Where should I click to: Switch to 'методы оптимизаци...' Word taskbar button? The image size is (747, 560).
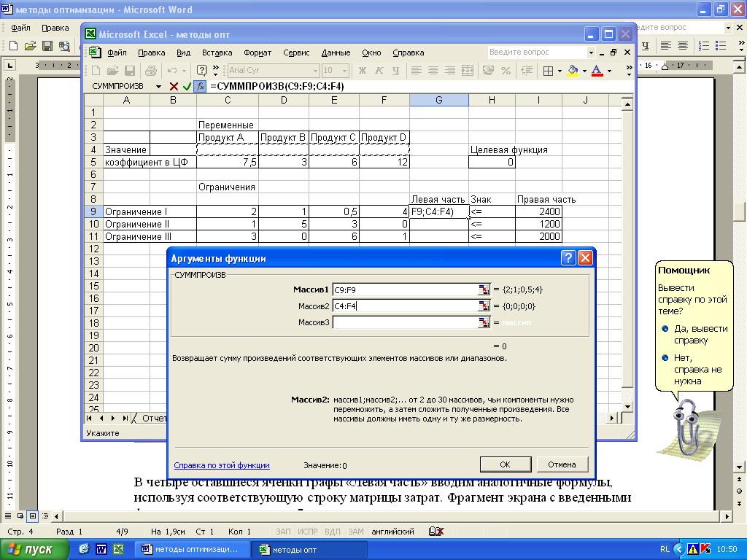click(194, 550)
